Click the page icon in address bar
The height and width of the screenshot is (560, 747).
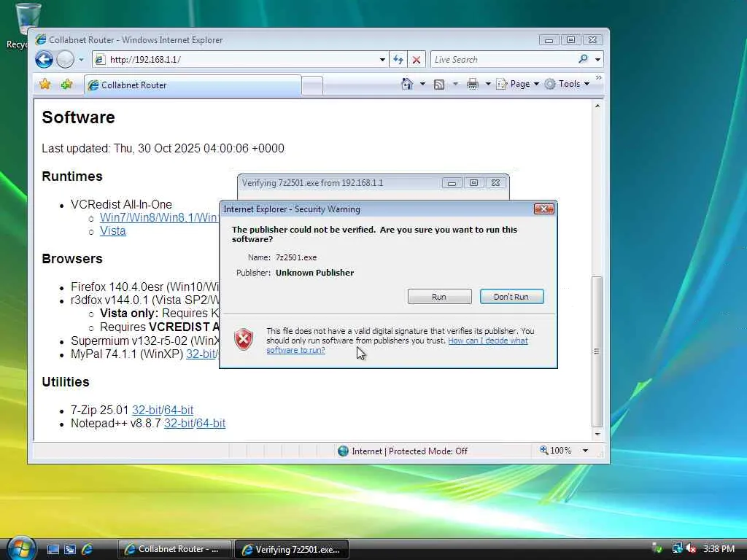pyautogui.click(x=100, y=60)
